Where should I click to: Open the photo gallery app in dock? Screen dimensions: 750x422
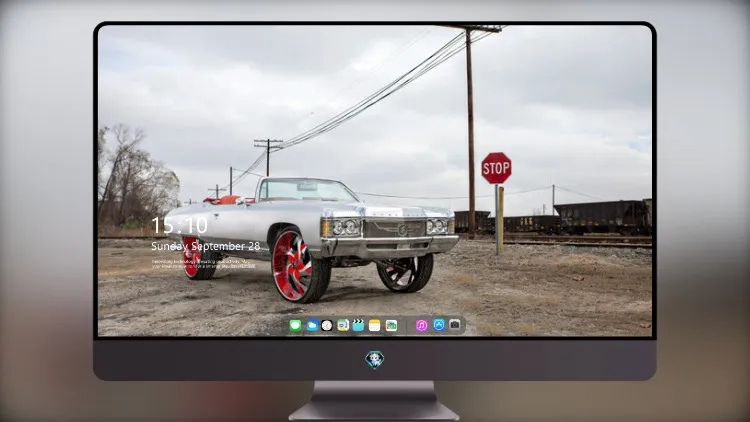(x=391, y=326)
